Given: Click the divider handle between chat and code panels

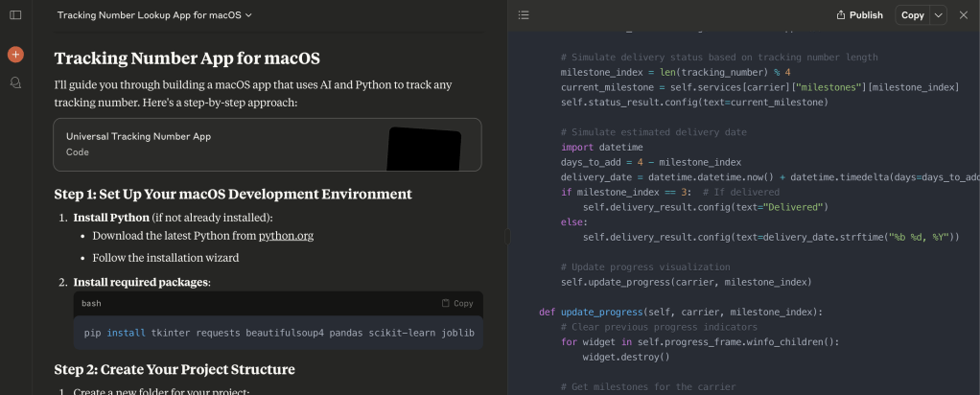Looking at the screenshot, I should pos(507,236).
